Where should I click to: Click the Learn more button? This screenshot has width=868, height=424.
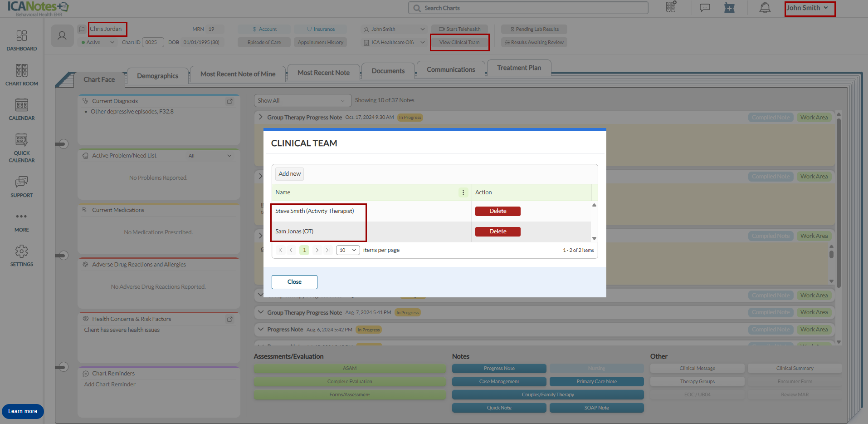[x=23, y=411]
